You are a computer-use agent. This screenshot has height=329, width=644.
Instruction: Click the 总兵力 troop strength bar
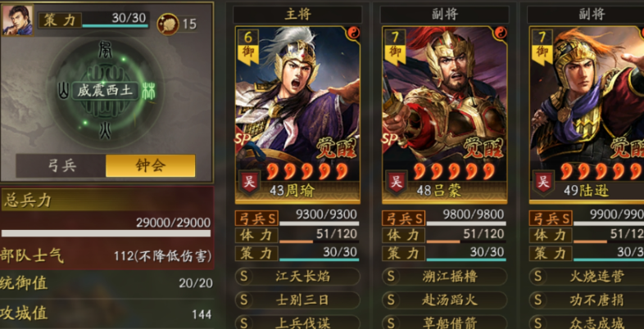click(x=106, y=233)
